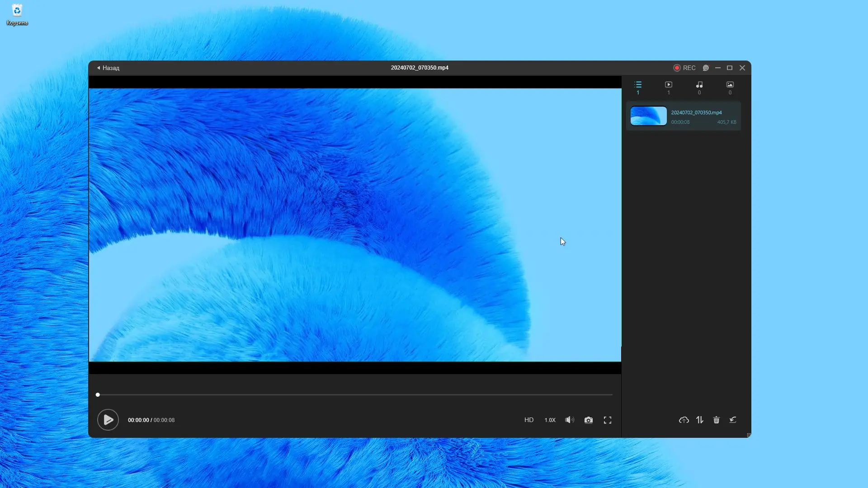The image size is (868, 488).
Task: Open the HD quality selector
Action: click(528, 420)
